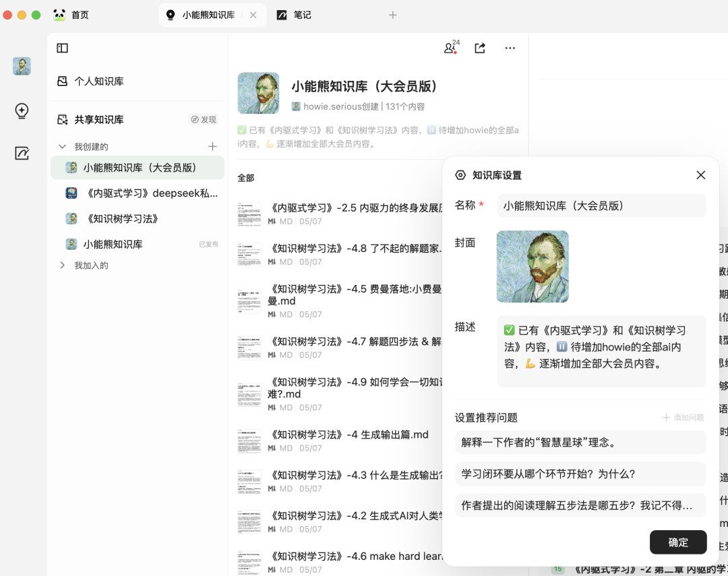Expand the 我加入的 section
This screenshot has width=728, height=576.
[62, 265]
